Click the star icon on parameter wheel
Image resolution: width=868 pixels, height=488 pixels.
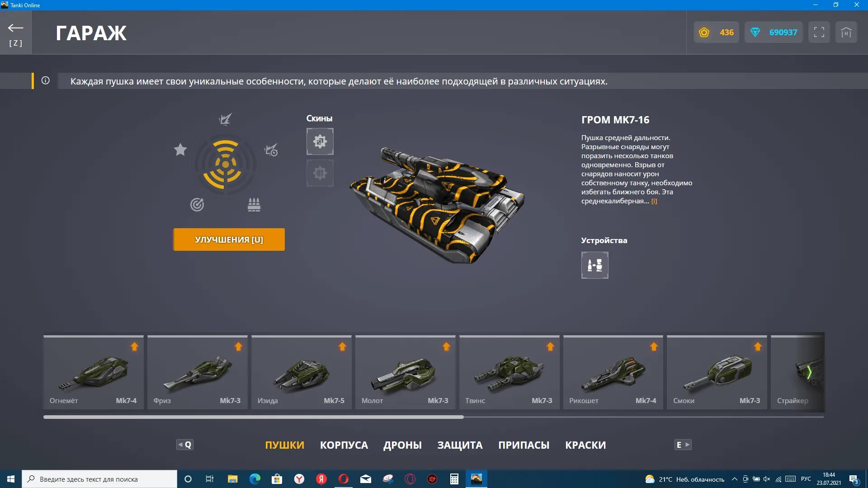tap(180, 150)
